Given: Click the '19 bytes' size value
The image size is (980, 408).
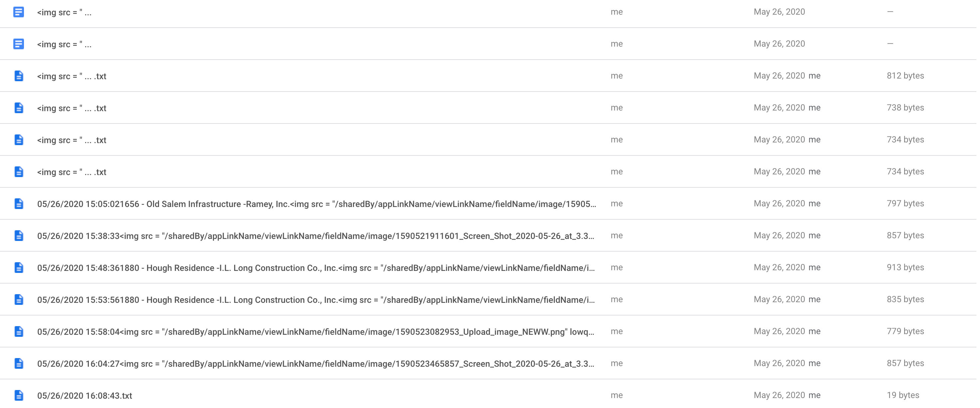Looking at the screenshot, I should click(903, 395).
